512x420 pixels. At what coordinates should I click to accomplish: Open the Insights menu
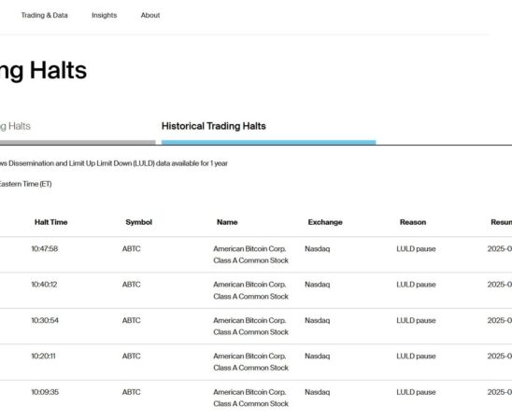(104, 15)
